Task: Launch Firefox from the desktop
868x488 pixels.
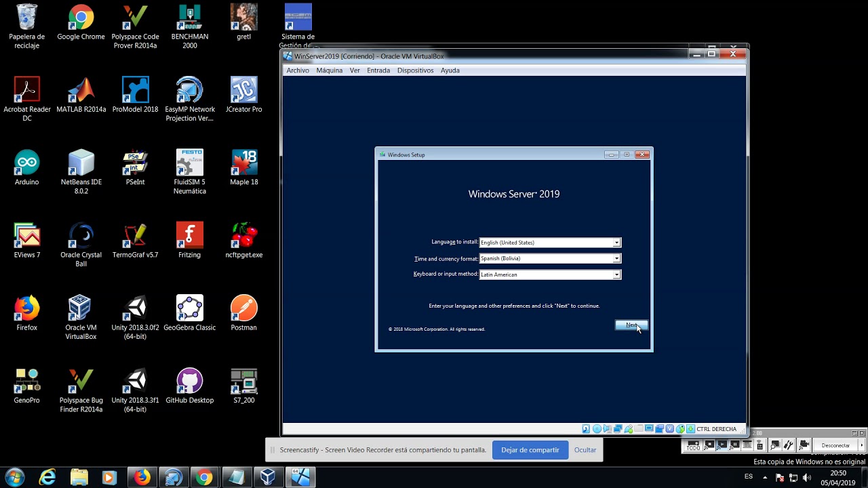Action: pyautogui.click(x=27, y=312)
